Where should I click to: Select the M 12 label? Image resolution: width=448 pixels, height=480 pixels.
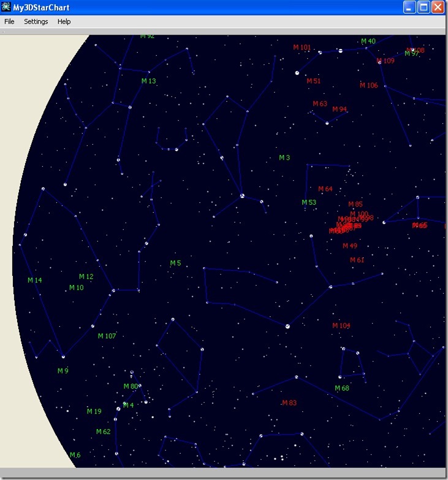[86, 276]
